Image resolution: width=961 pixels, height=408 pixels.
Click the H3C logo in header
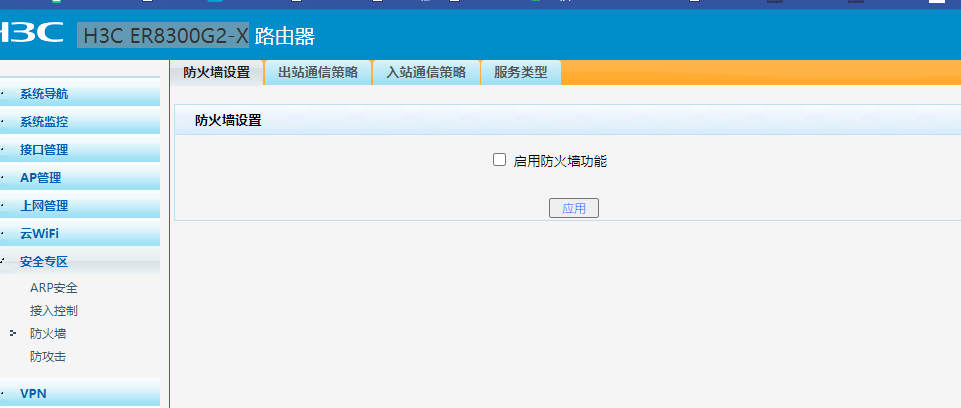coord(31,32)
